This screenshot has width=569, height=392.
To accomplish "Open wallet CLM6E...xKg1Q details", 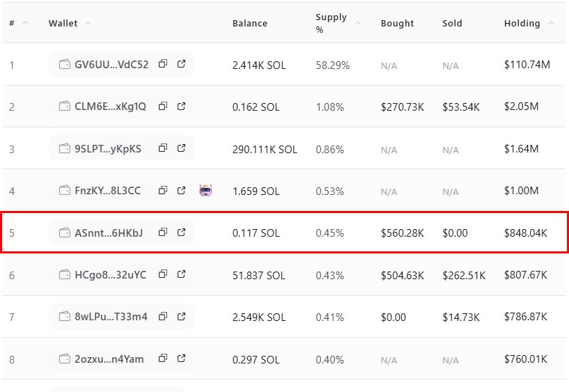I will coord(110,107).
